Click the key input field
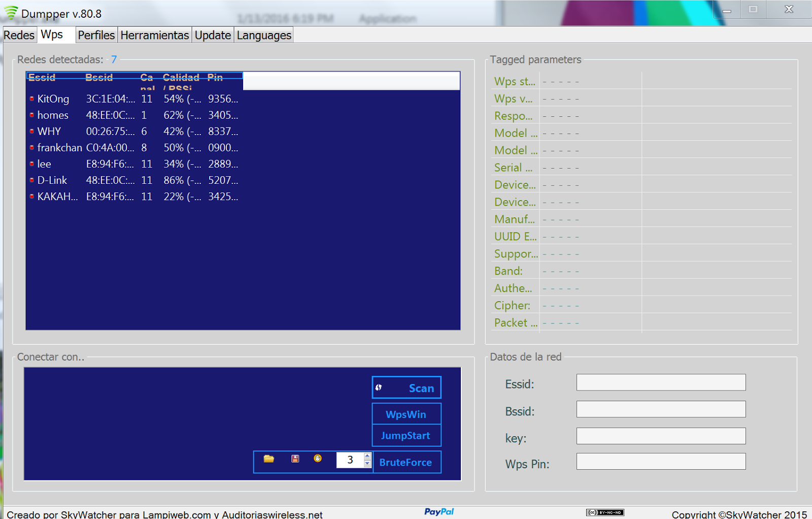This screenshot has width=812, height=519. click(x=661, y=436)
